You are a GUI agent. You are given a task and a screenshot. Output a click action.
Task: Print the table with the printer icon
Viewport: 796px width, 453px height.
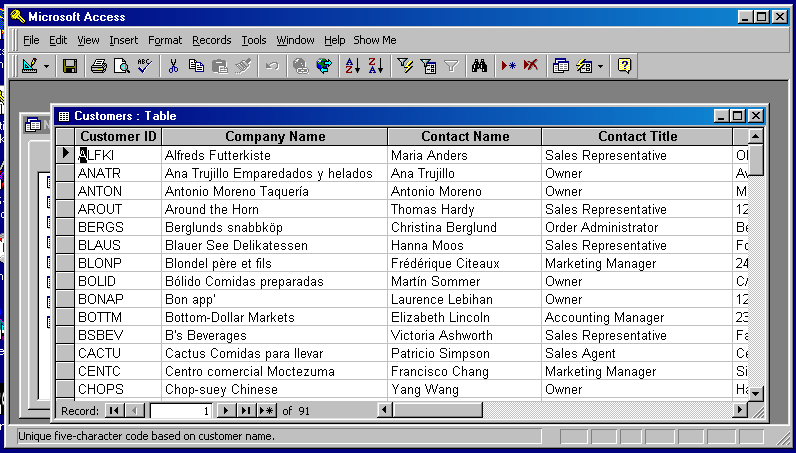click(x=98, y=66)
